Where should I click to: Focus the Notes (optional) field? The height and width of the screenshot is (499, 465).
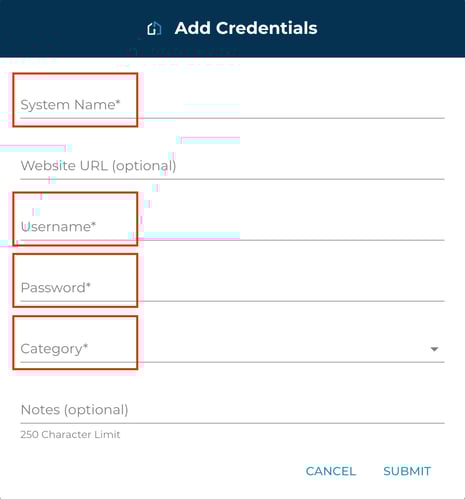point(232,410)
